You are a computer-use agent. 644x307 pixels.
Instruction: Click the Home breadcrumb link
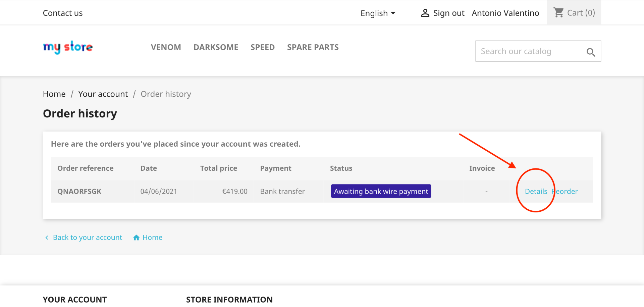click(54, 94)
